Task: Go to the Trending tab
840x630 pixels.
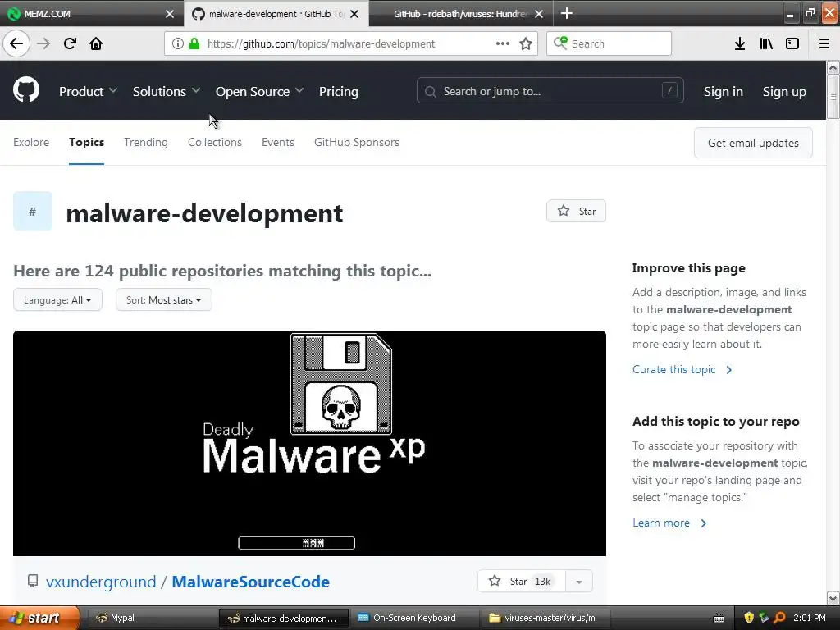Action: click(146, 142)
